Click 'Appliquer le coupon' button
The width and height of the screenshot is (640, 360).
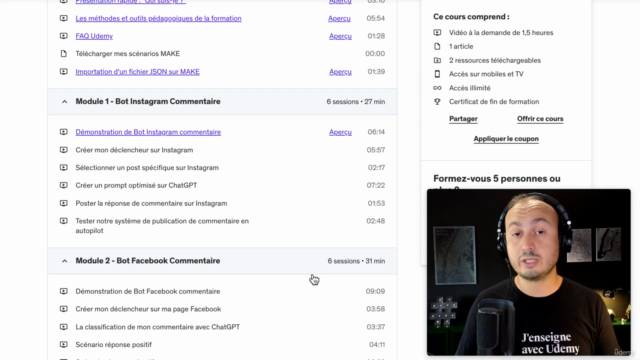506,139
